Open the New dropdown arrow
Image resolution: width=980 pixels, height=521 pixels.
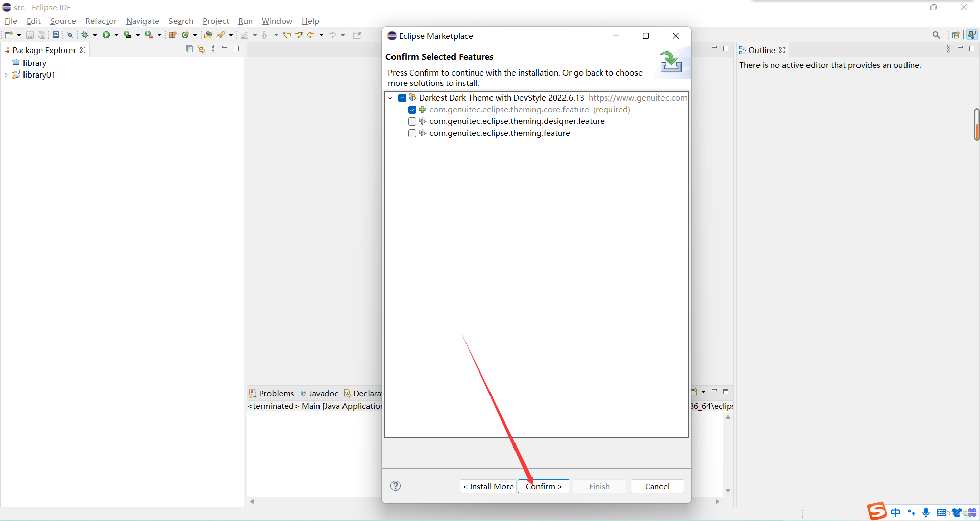click(x=19, y=35)
